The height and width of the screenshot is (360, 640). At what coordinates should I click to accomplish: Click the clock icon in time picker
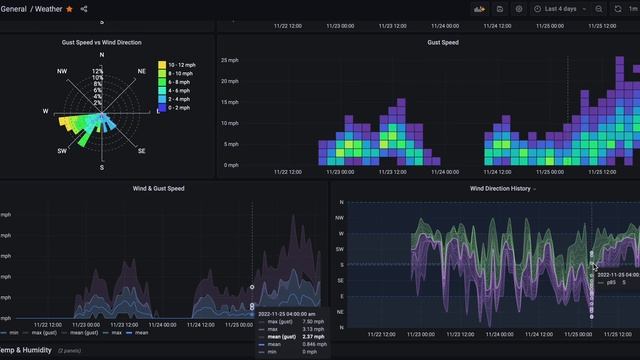click(538, 9)
